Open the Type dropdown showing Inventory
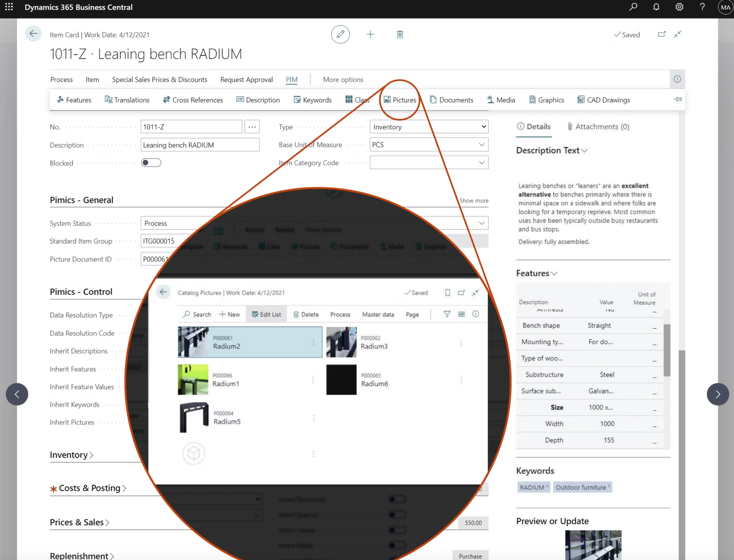 click(x=429, y=127)
